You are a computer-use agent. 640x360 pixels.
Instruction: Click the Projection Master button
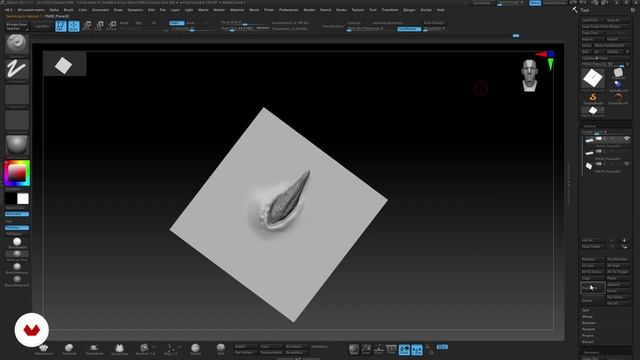17,27
